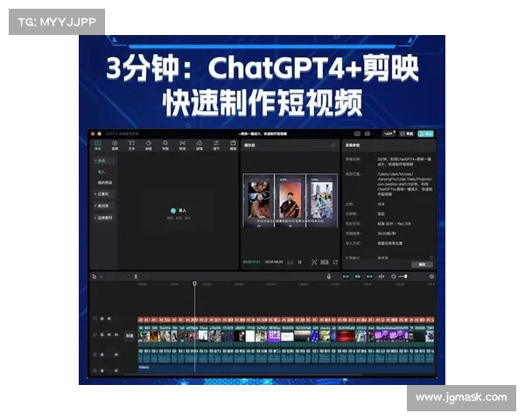Click the 修改 (Modify) button in the draft parameters panel
This screenshot has height=420, width=525.
click(x=422, y=264)
